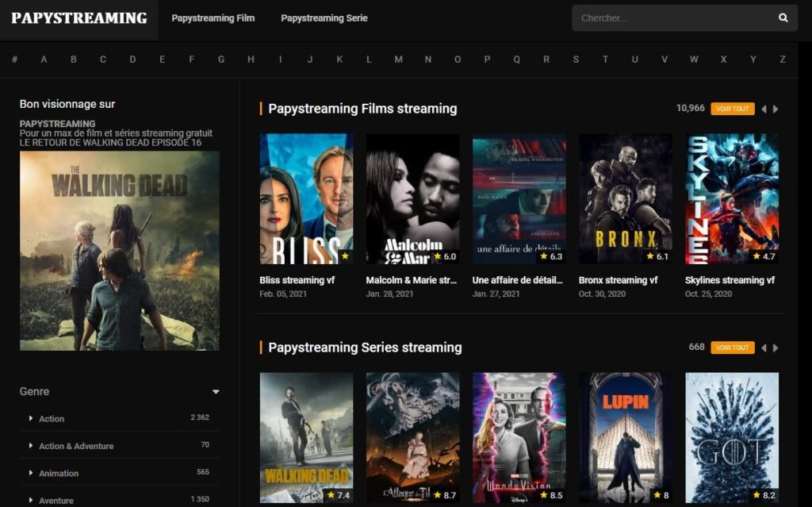Viewport: 812px width, 507px height.
Task: Type in the Chercher search field
Action: click(670, 18)
